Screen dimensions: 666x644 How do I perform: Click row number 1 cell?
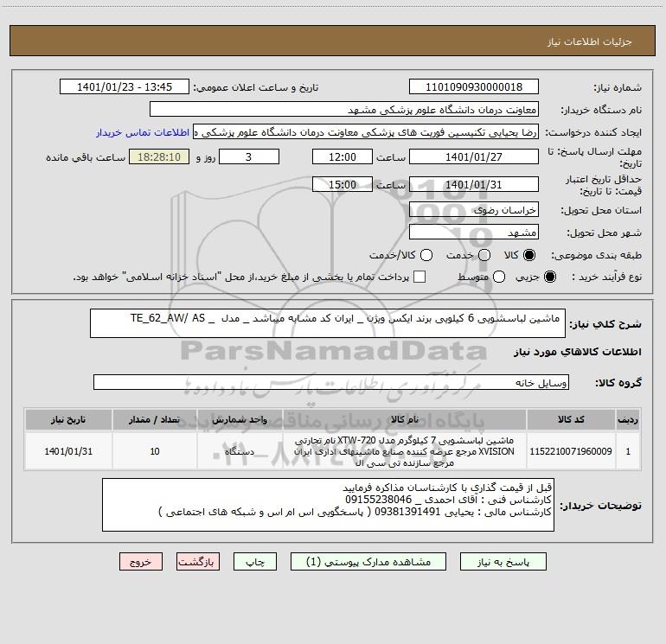pyautogui.click(x=628, y=451)
